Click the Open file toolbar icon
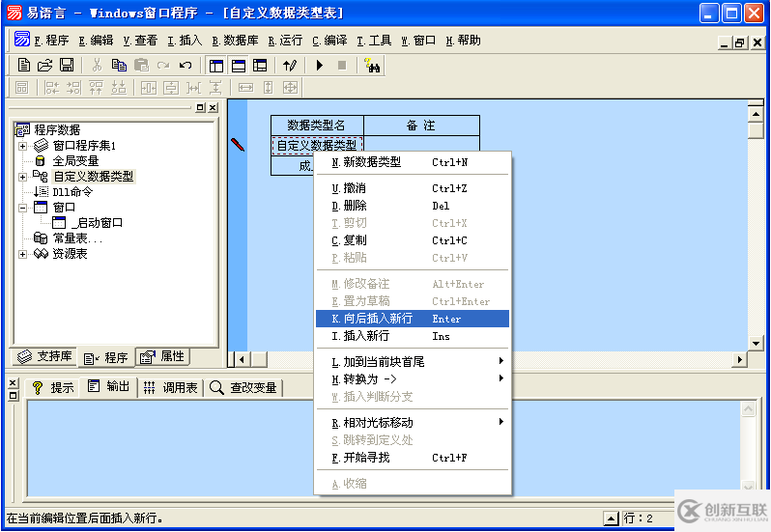This screenshot has height=532, width=771. coord(44,65)
